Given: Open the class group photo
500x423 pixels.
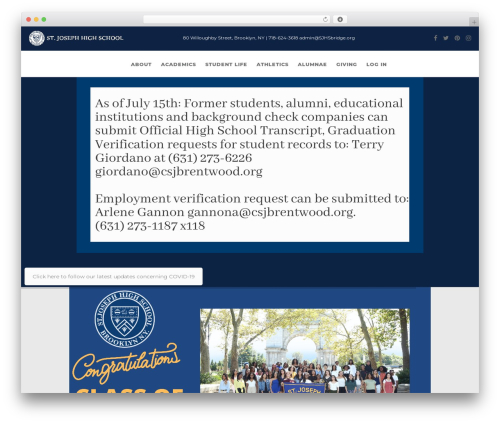Looking at the screenshot, I should coord(305,351).
